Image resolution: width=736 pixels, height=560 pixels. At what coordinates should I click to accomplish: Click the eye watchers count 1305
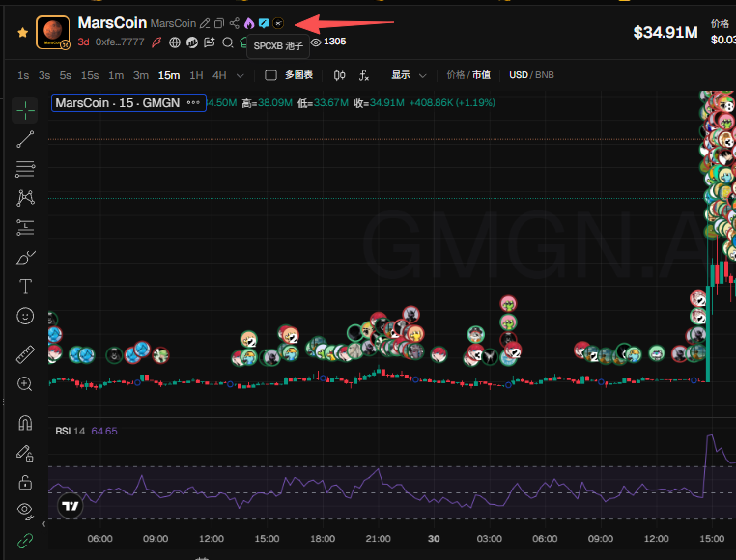pos(328,42)
